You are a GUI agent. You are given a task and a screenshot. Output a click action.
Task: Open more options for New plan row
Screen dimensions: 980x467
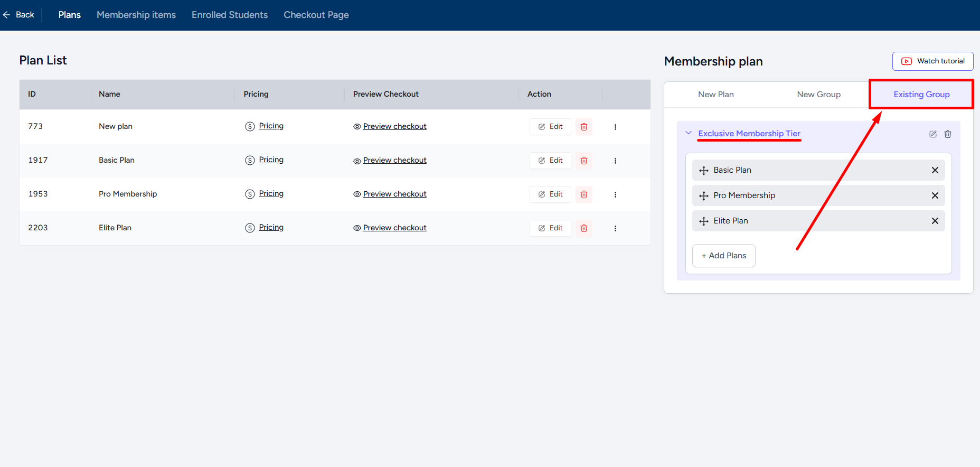[615, 127]
